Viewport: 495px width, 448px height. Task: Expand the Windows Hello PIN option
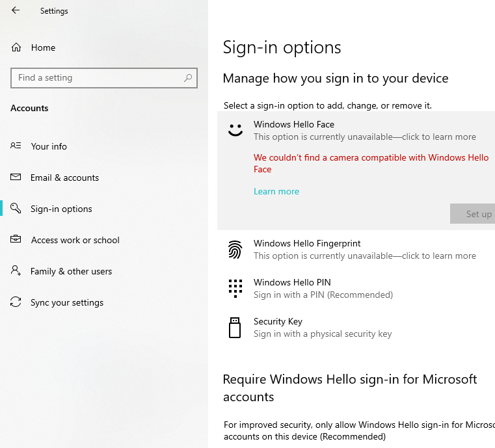[x=356, y=288]
